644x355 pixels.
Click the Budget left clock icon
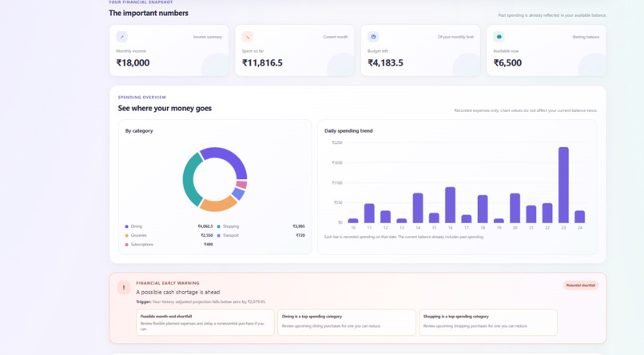(373, 37)
